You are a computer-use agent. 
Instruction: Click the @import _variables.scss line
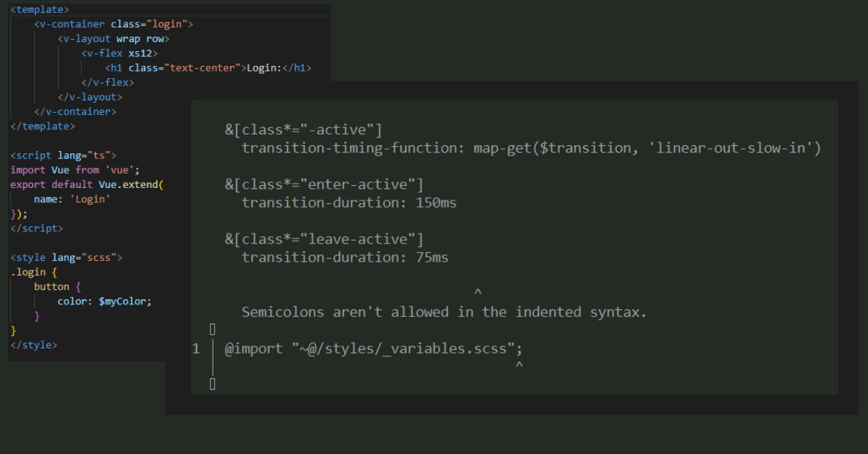pos(373,348)
